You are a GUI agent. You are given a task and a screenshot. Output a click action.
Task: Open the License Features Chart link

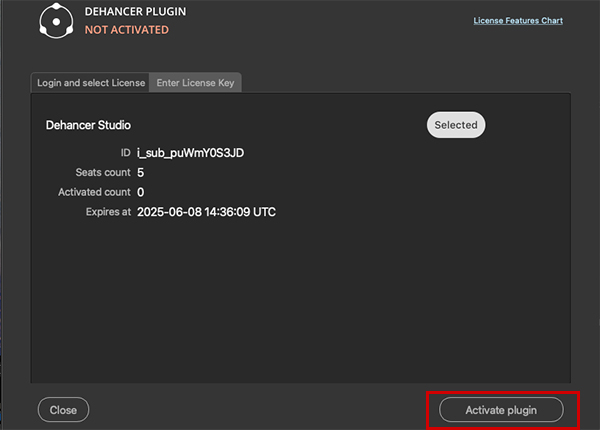[518, 21]
